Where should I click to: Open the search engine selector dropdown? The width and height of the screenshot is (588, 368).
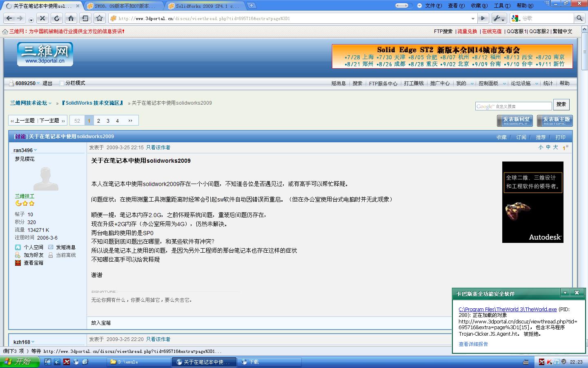516,18
